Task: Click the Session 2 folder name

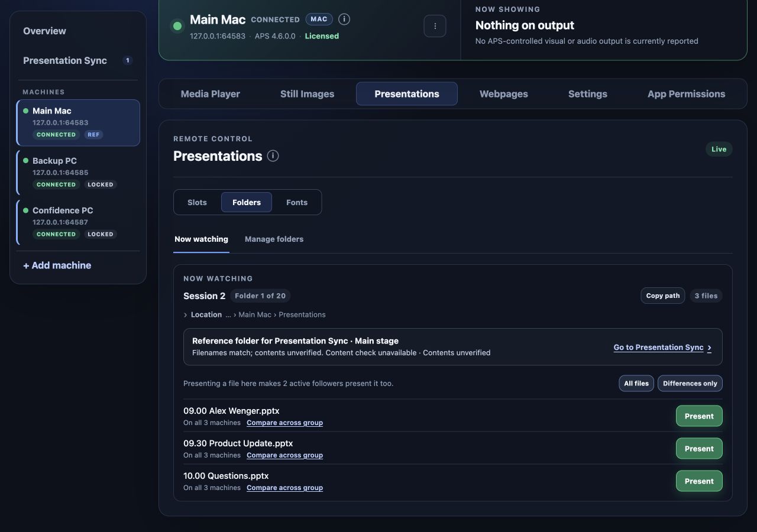Action: point(204,296)
